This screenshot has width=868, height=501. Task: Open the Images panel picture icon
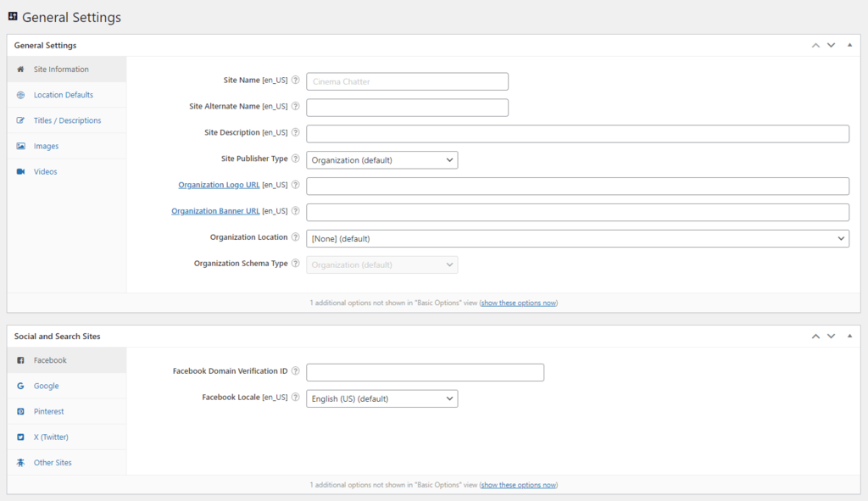(19, 146)
